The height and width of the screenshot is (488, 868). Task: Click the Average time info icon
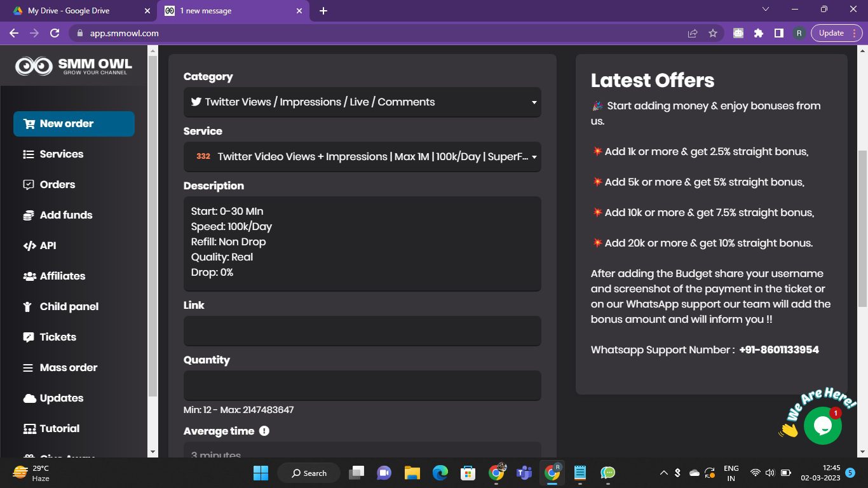[x=264, y=431]
